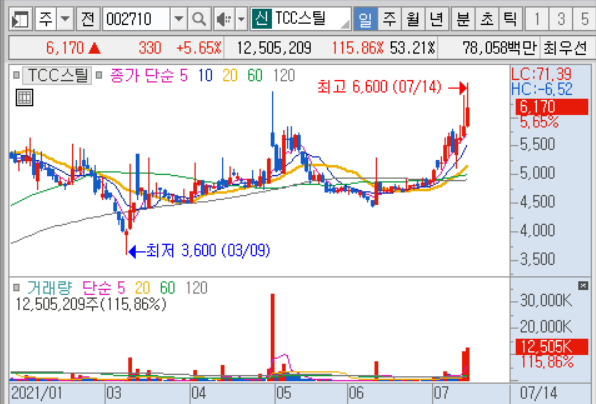Click the 2021/01 date axis label

coord(36,393)
